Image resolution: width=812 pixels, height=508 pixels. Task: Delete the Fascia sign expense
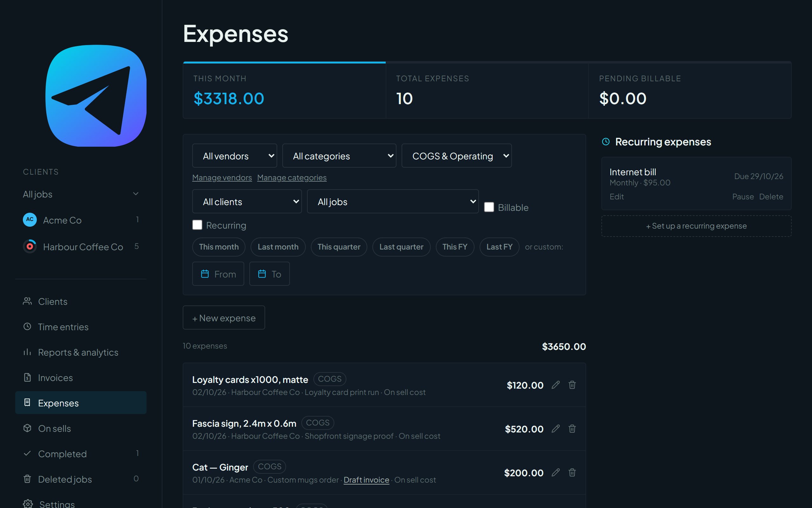point(572,429)
